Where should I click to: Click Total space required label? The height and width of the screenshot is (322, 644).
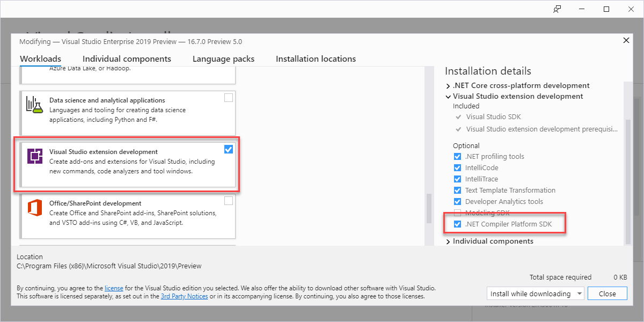point(560,277)
